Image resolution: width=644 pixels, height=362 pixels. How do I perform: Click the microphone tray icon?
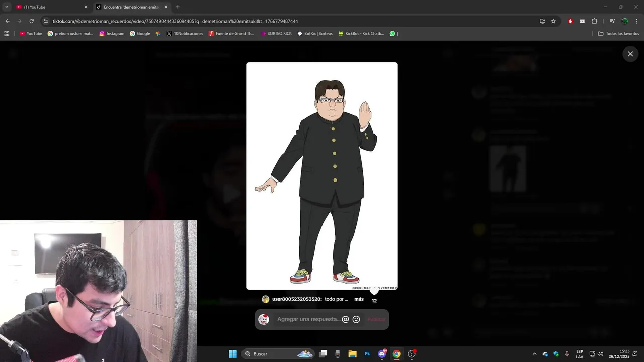[567, 354]
